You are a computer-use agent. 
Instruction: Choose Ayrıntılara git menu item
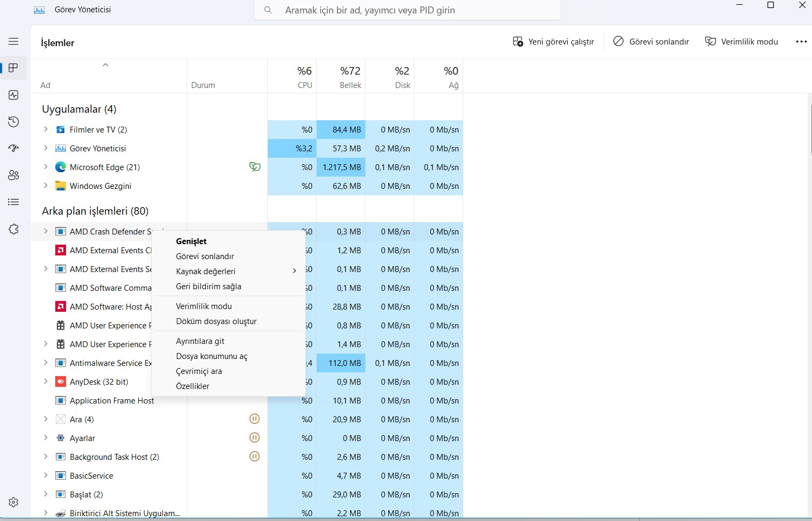[229, 341]
